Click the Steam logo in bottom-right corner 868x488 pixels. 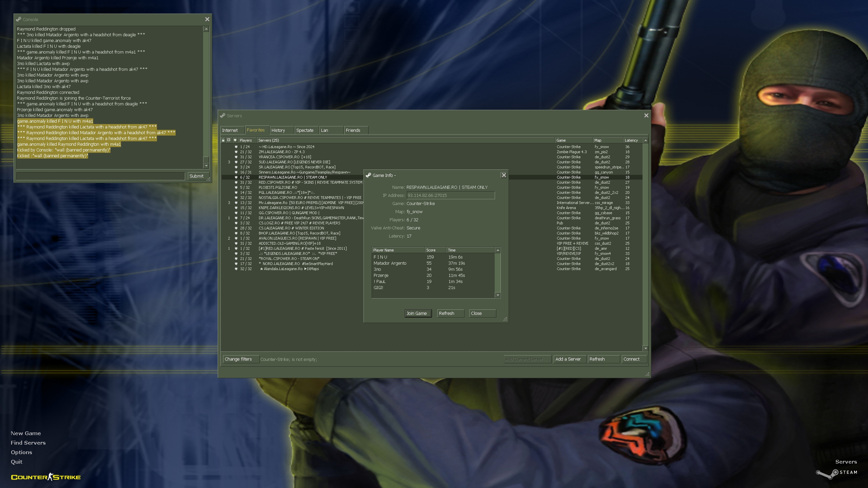[827, 473]
